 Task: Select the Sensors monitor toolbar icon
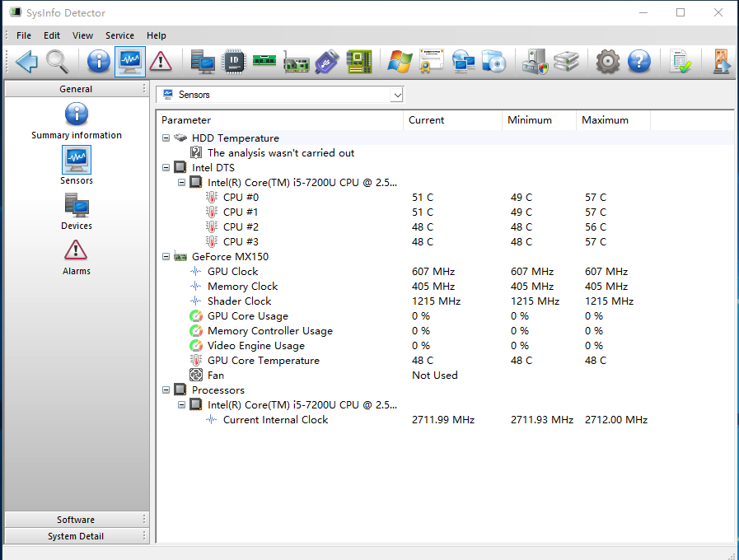(x=129, y=62)
